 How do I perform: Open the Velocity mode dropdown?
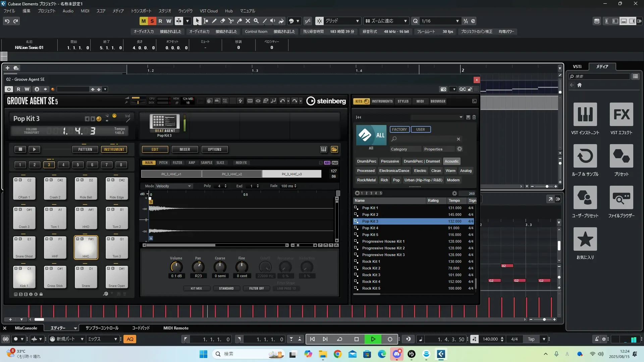tap(173, 186)
